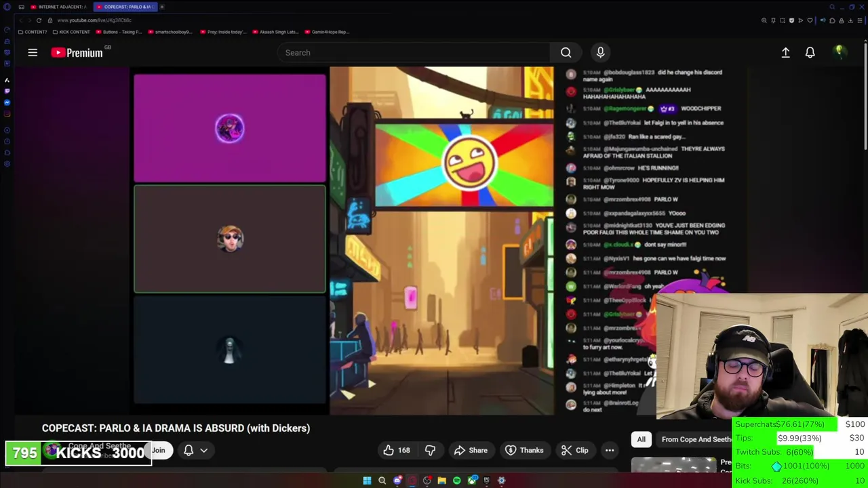The height and width of the screenshot is (488, 868).
Task: Open tab search at window top
Action: point(832,7)
